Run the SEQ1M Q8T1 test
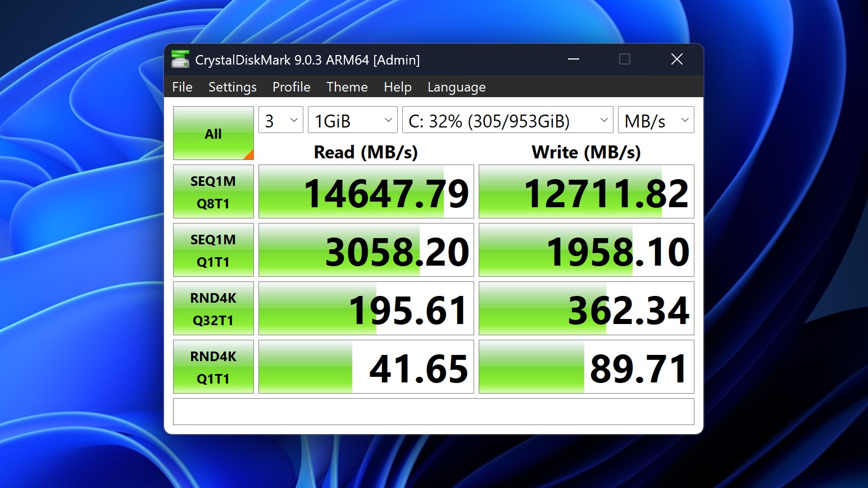This screenshot has width=868, height=488. (213, 191)
